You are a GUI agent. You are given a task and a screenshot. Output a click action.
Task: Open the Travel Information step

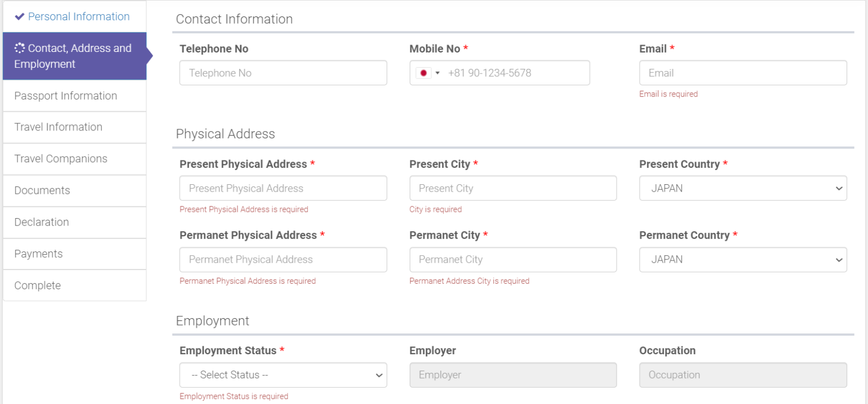point(58,127)
